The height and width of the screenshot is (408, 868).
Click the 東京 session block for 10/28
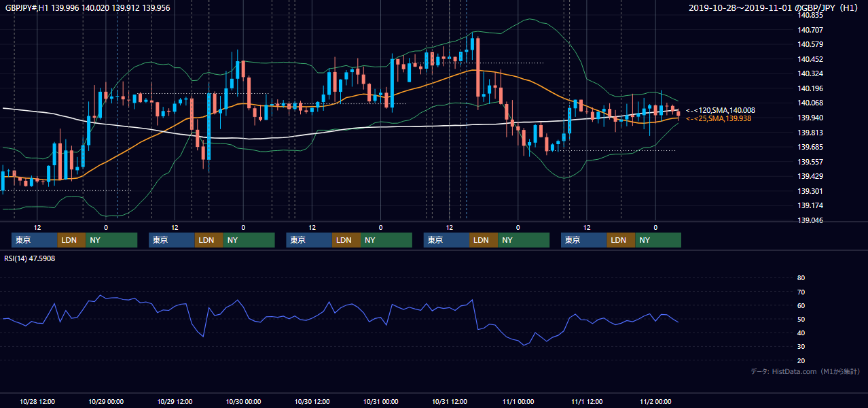pos(35,240)
